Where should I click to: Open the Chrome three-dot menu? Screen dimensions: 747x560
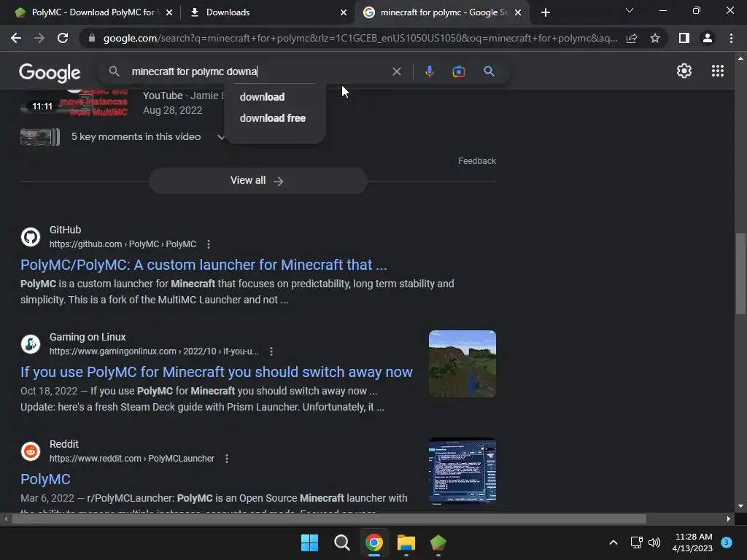coord(731,38)
